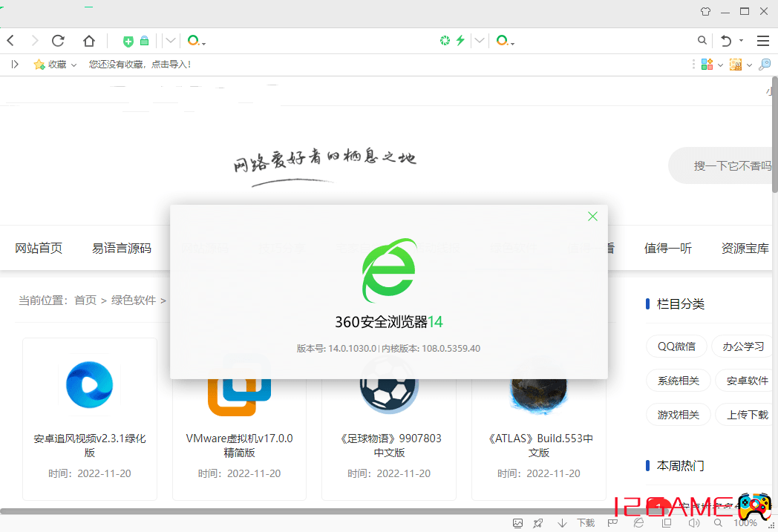778x532 pixels.
Task: Reload the page with the refresh icon
Action: pos(58,41)
